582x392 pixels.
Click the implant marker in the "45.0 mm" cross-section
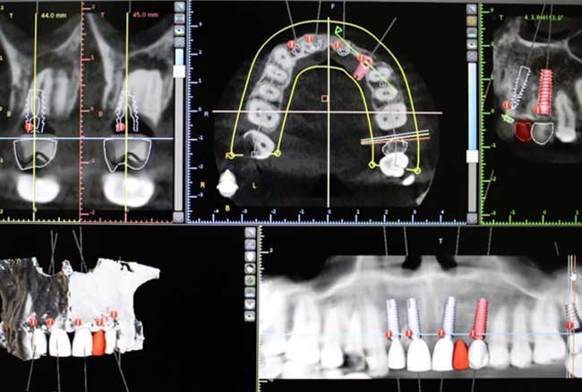120,127
